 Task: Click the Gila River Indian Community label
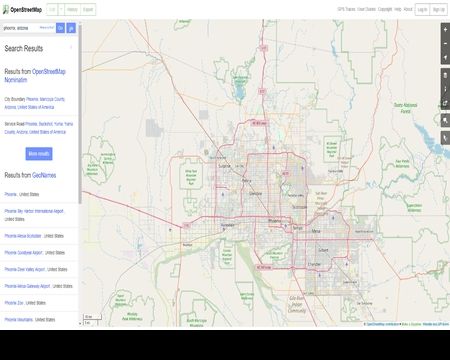point(297,304)
